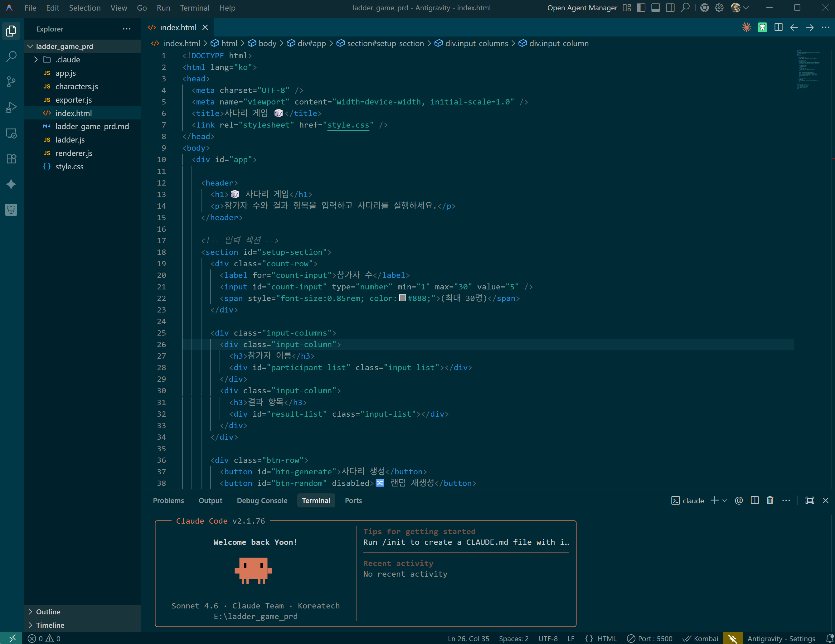The width and height of the screenshot is (835, 644).
Task: Open the Terminal menu in menu bar
Action: [195, 8]
